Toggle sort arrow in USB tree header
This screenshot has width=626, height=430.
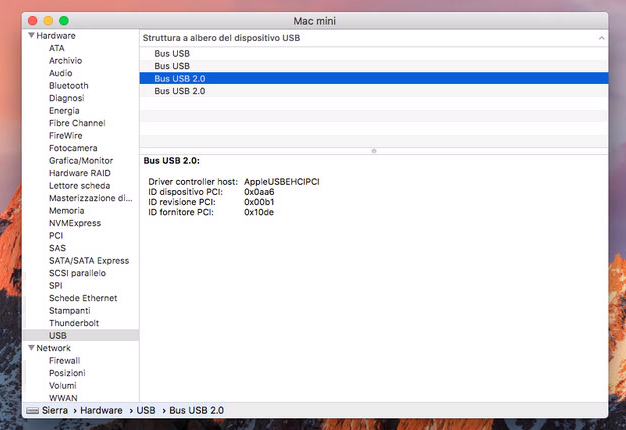[601, 38]
